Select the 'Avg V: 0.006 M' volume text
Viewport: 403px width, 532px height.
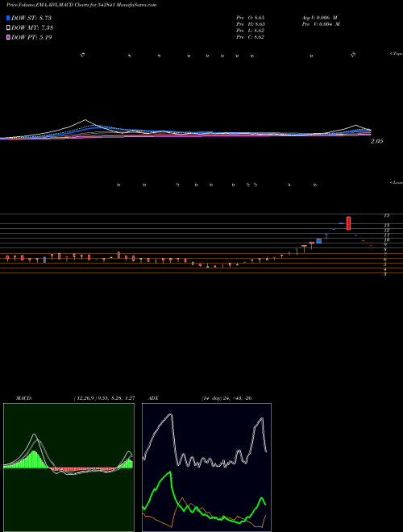click(320, 17)
